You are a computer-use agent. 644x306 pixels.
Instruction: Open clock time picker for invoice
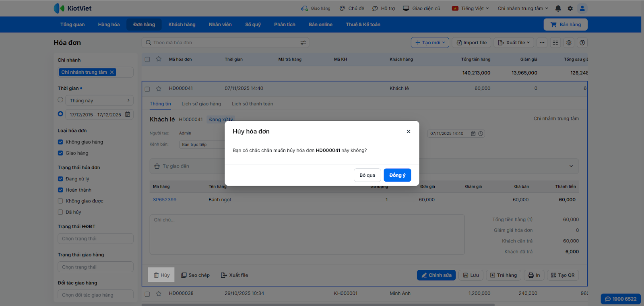click(x=481, y=134)
